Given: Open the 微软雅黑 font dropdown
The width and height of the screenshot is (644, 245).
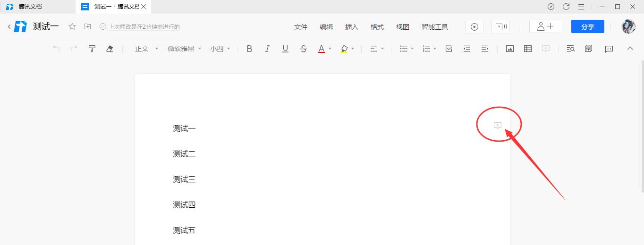Looking at the screenshot, I should tap(185, 49).
